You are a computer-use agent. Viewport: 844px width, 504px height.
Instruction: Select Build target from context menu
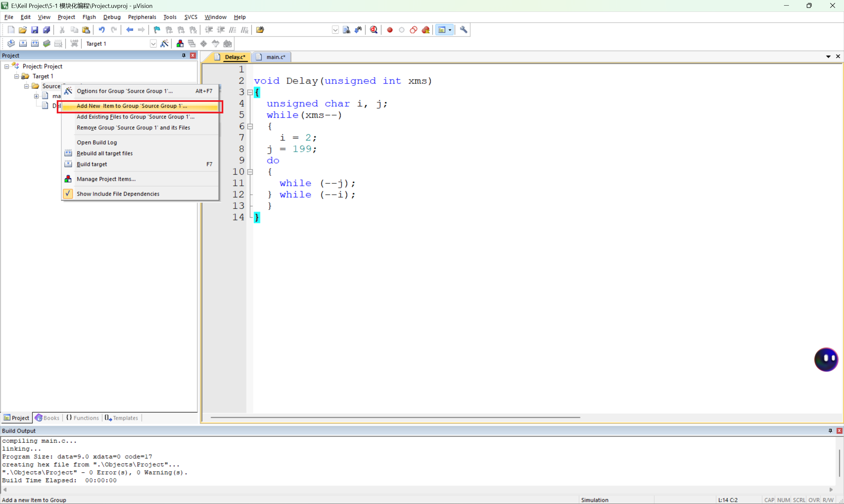tap(92, 164)
